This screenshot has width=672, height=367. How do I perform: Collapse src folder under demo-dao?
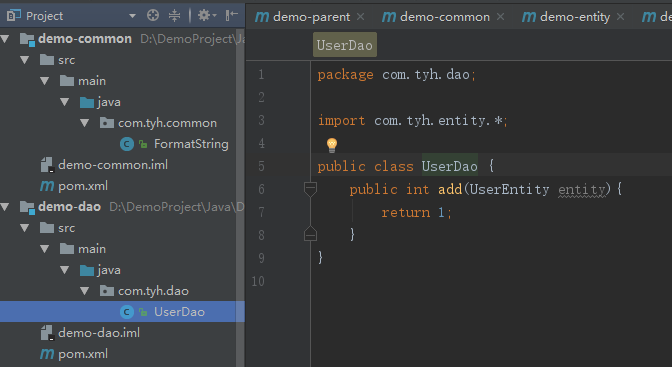[x=25, y=228]
